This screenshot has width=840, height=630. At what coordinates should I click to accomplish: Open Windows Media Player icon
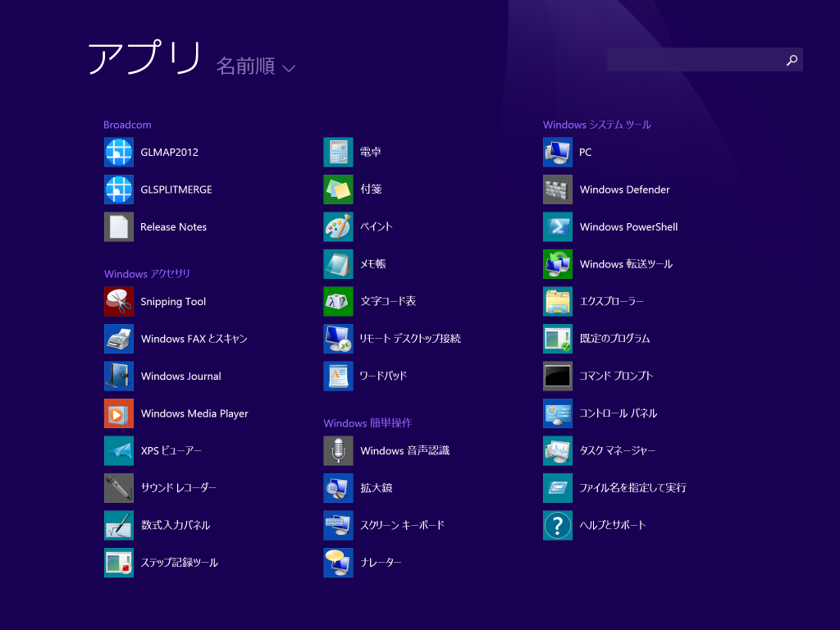(118, 413)
